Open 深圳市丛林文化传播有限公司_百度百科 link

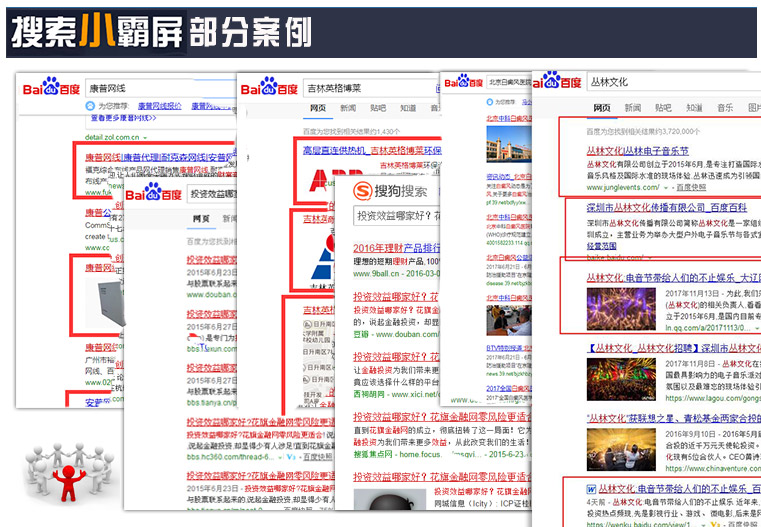(666, 208)
